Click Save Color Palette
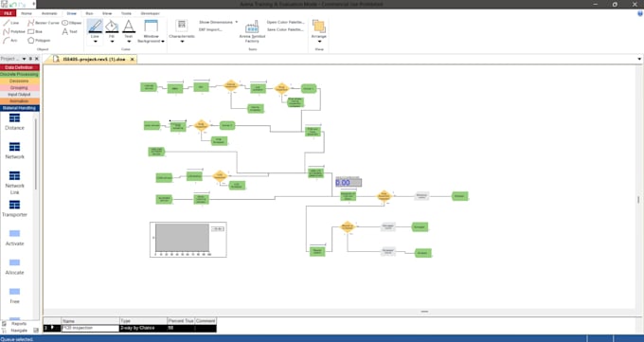The image size is (644, 342). pyautogui.click(x=285, y=29)
